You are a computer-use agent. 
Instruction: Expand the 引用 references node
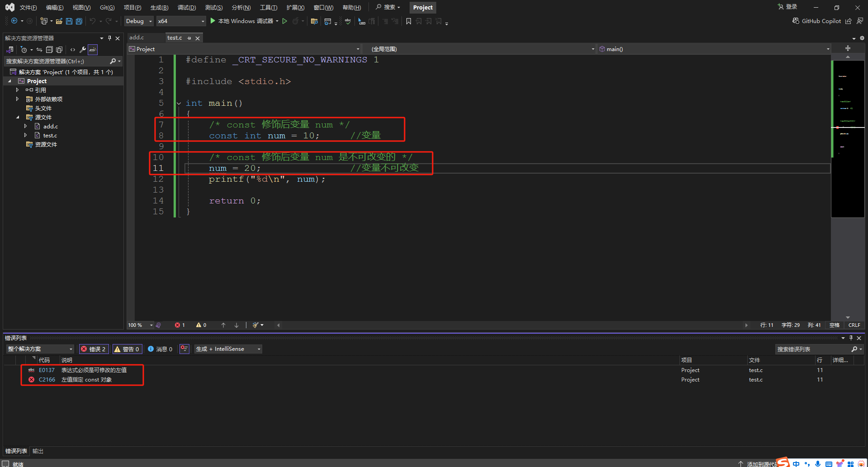[x=17, y=90]
